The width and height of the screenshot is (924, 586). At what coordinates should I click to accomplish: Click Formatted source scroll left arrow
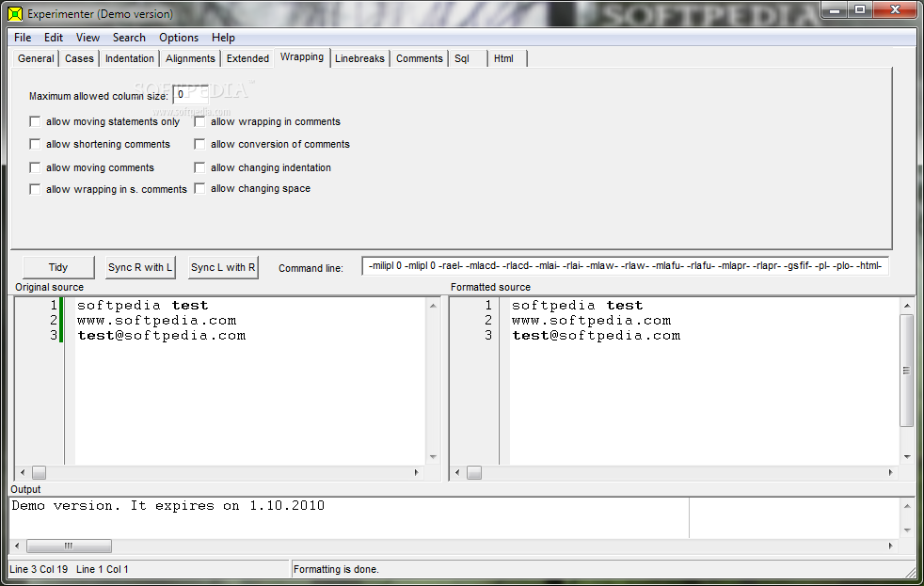pos(457,472)
